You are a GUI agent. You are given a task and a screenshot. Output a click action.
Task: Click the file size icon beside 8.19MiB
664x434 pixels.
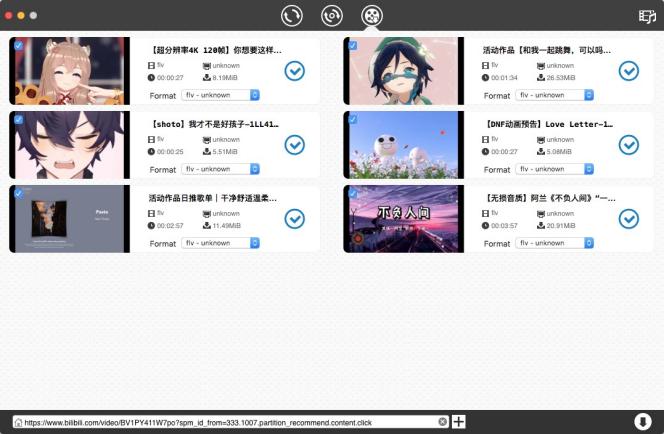[x=207, y=77]
